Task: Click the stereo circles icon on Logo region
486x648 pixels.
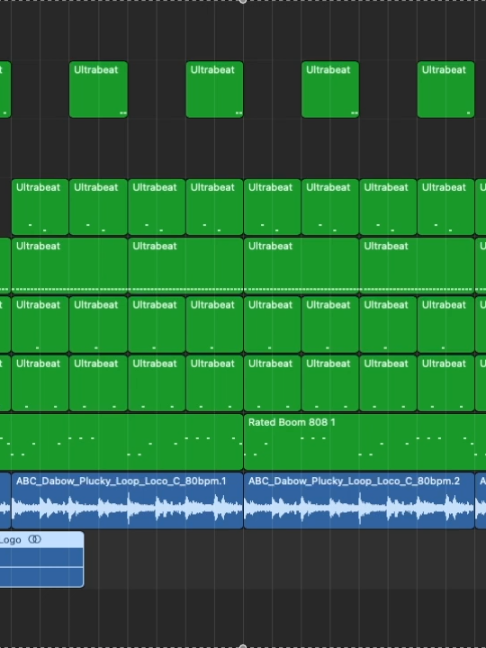Action: [35, 539]
